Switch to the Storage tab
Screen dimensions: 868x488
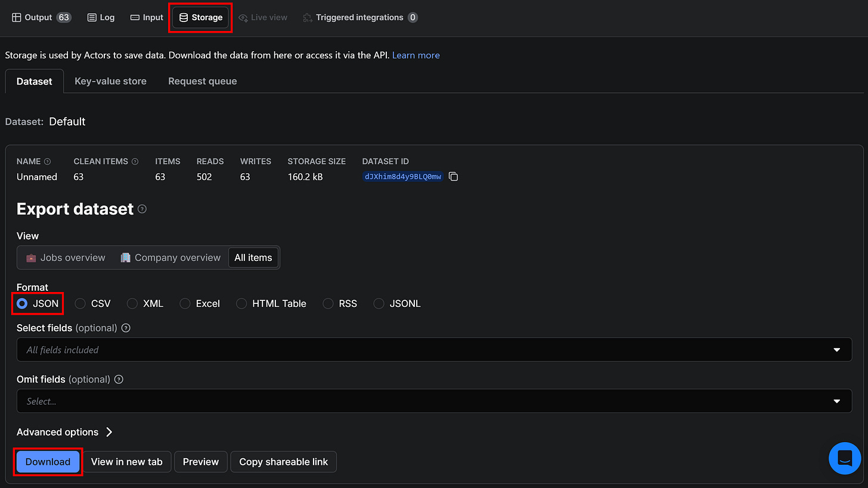click(201, 17)
